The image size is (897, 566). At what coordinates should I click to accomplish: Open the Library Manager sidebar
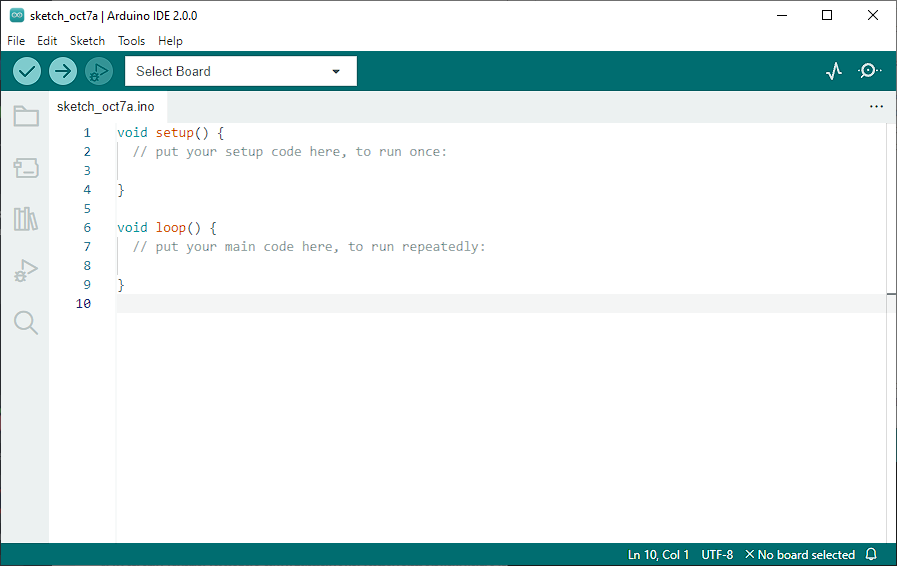(x=26, y=219)
